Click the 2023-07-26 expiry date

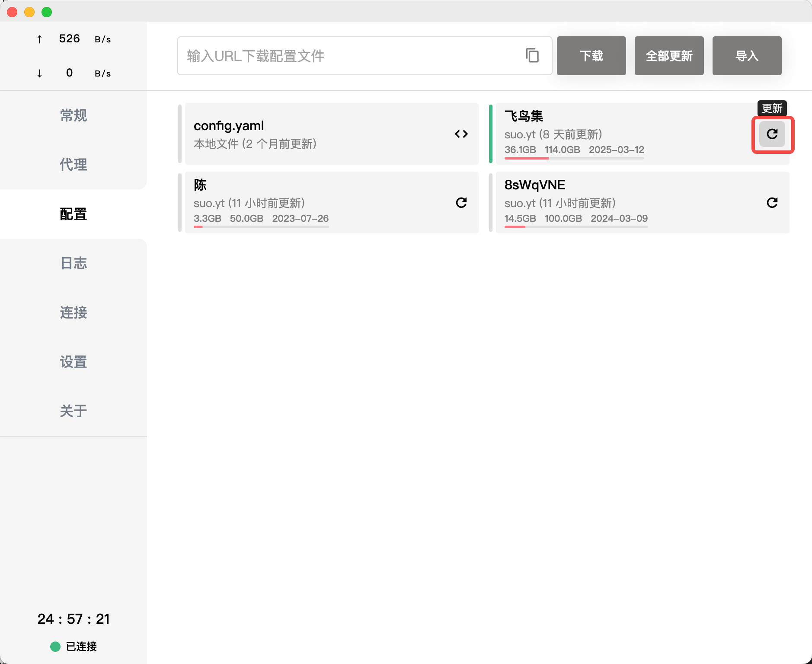(301, 218)
